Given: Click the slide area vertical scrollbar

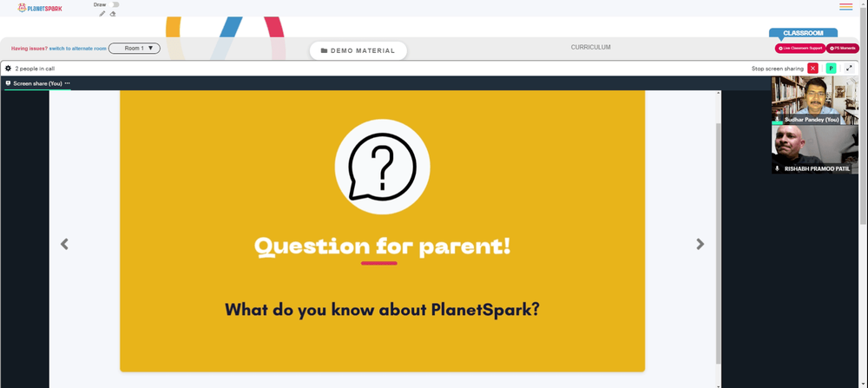Looking at the screenshot, I should pos(719,244).
